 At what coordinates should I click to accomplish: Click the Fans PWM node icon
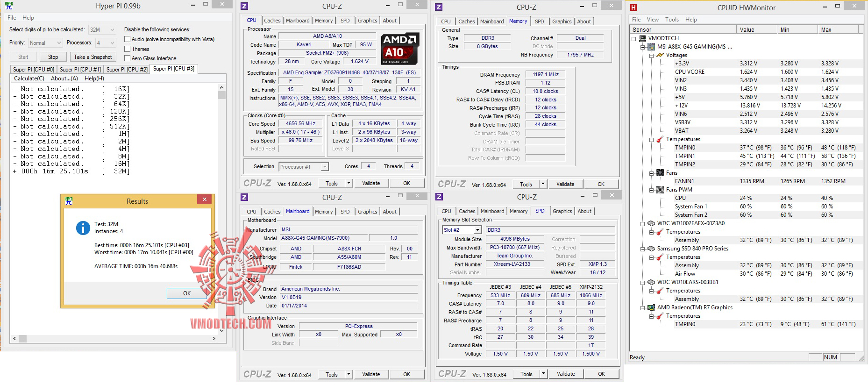(x=660, y=190)
